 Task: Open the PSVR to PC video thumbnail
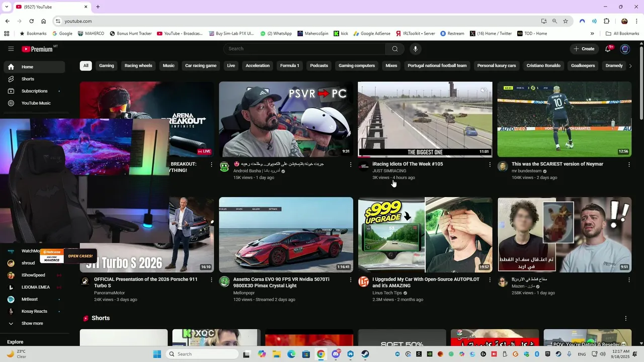[286, 119]
